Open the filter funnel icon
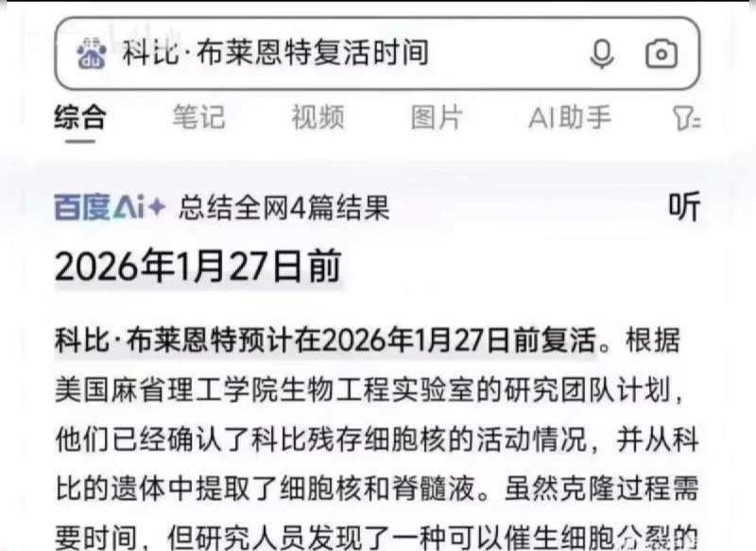The image size is (756, 551). [686, 117]
